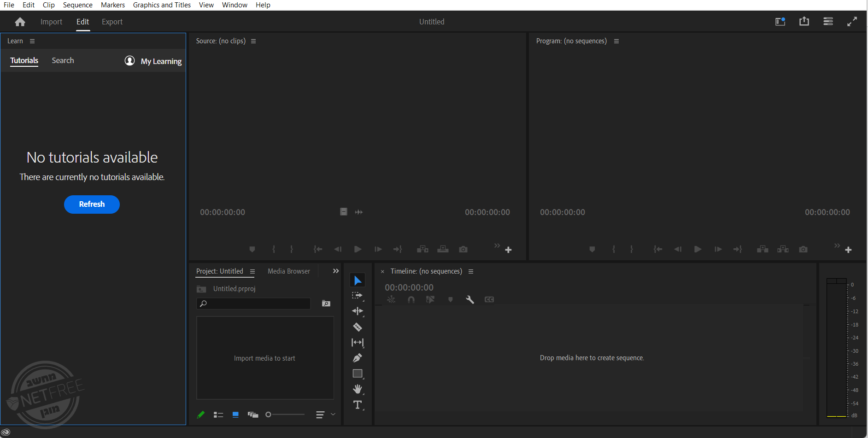This screenshot has height=438, width=868.
Task: Select the Track Select Forward tool
Action: [358, 296]
